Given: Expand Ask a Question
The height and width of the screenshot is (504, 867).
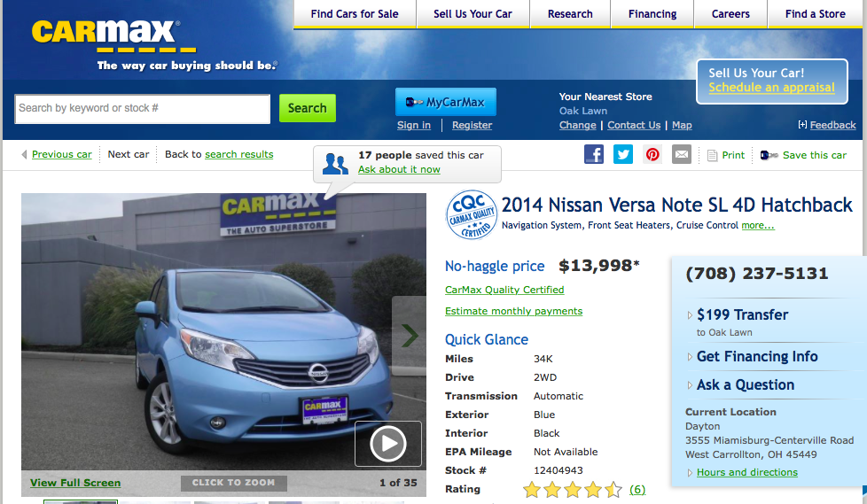Looking at the screenshot, I should coord(745,384).
